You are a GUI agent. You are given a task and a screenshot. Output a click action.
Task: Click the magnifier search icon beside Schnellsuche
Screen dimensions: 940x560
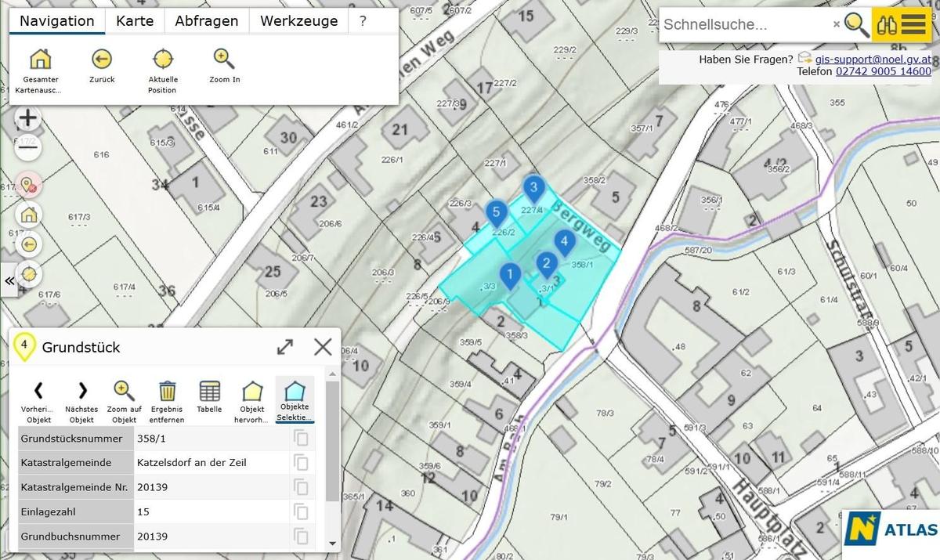(857, 25)
